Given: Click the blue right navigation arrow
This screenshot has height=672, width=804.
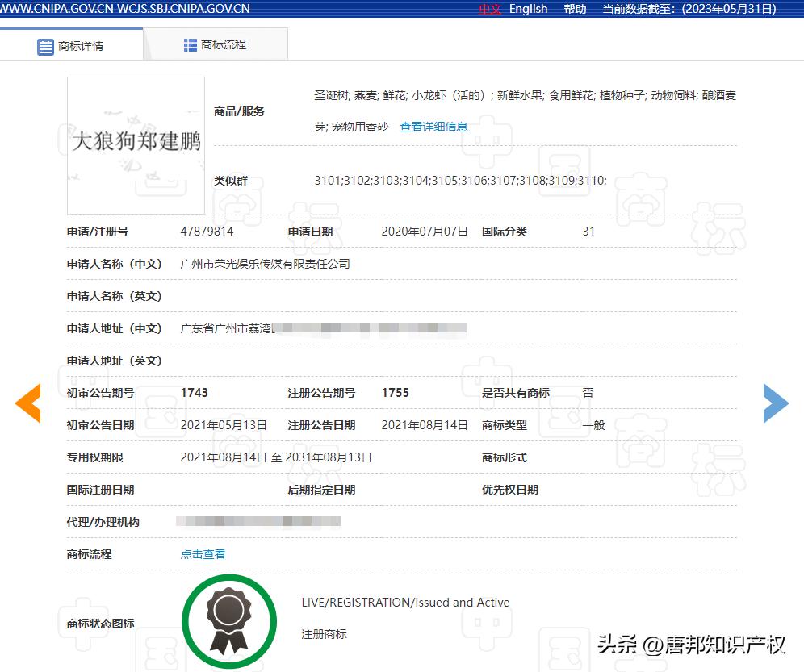Looking at the screenshot, I should coord(776,403).
